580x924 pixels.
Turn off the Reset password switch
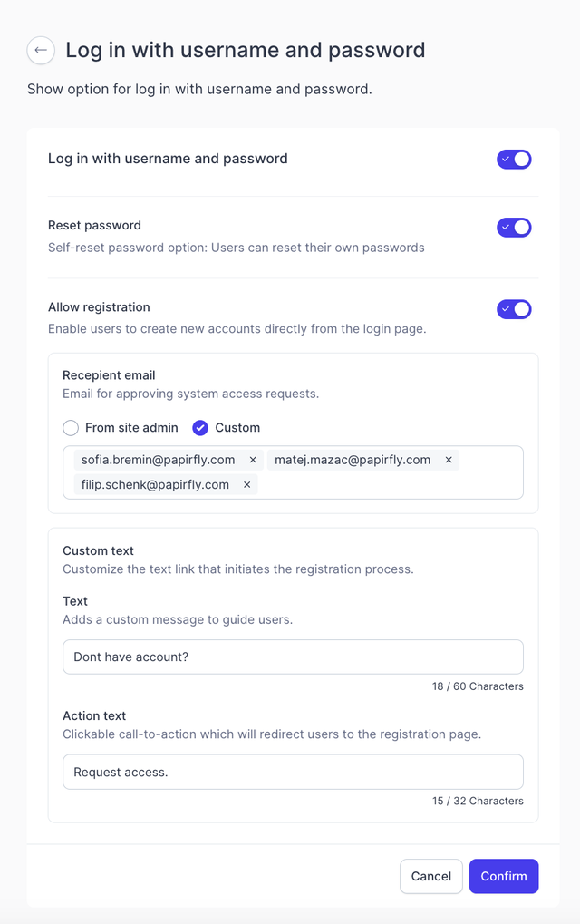coord(514,228)
